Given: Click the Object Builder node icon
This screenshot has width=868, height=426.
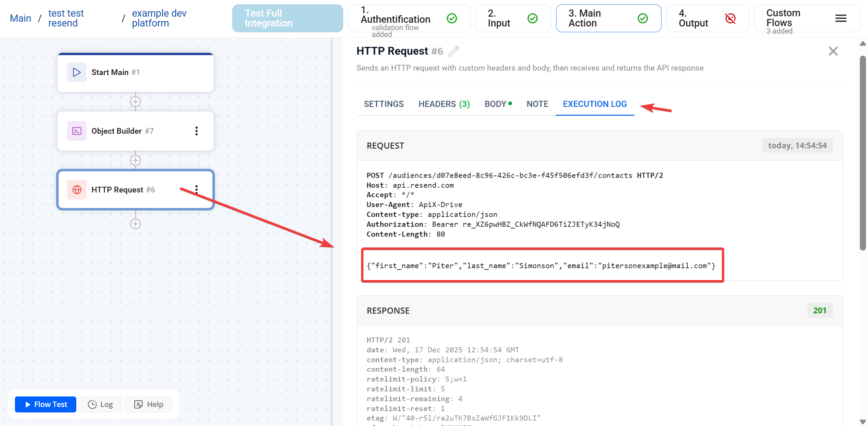Looking at the screenshot, I should (77, 131).
